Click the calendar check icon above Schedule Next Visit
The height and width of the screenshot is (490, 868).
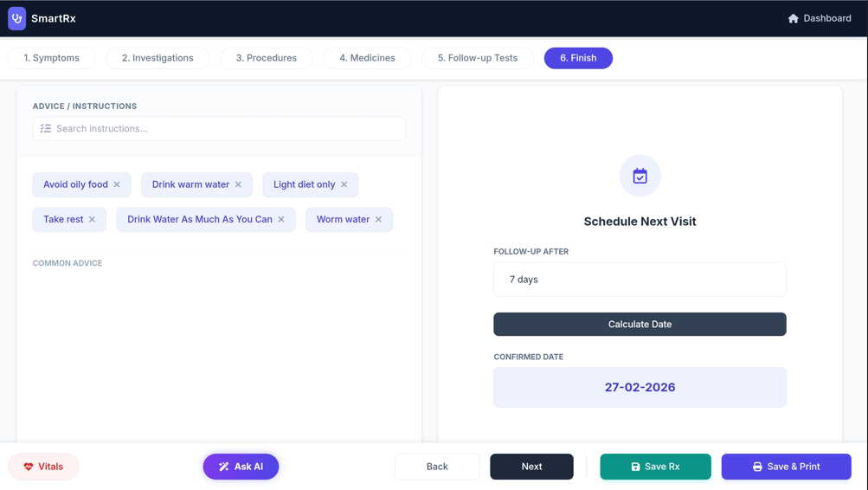pyautogui.click(x=640, y=176)
